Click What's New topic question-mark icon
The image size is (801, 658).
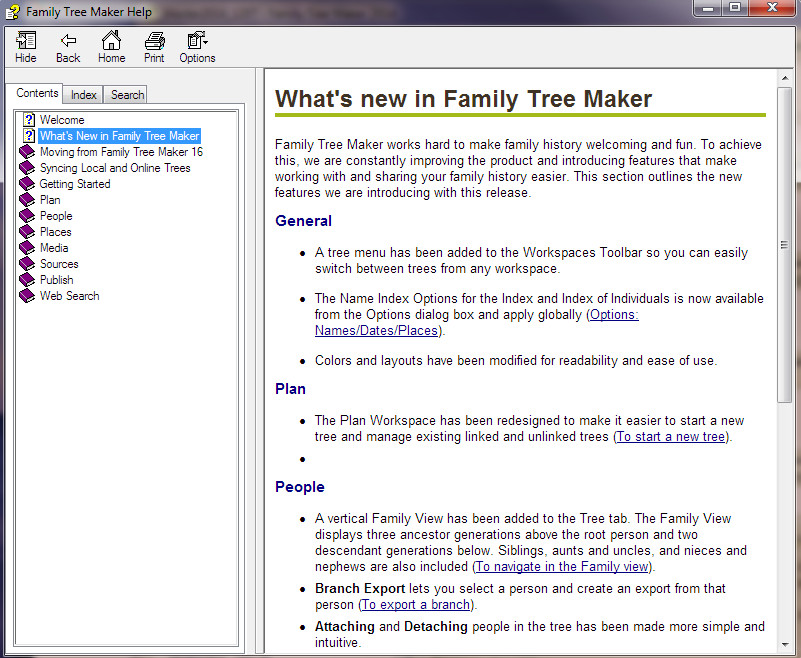[x=29, y=135]
